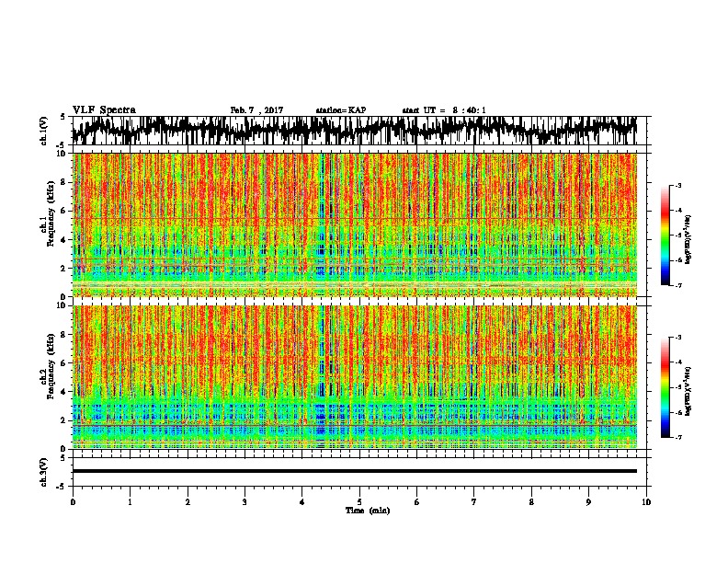Click the ch.1 spectrogram color scale bar

pos(665,236)
